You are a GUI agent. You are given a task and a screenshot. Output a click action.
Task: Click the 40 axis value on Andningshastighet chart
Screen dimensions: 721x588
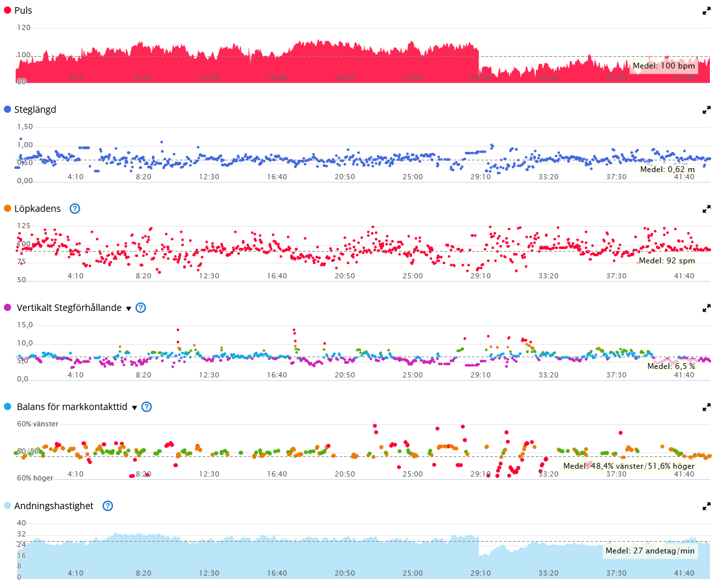tap(22, 523)
